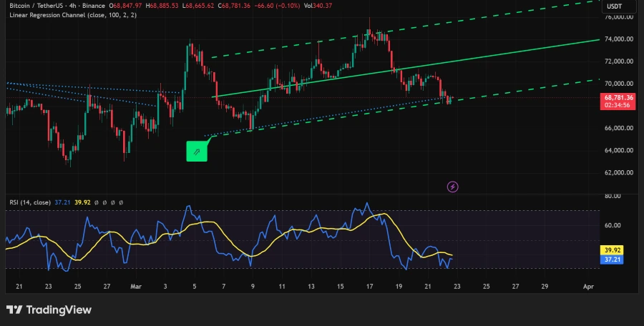Click the date 11 on time axis
Screen dimensions: 644x326
tap(282, 287)
